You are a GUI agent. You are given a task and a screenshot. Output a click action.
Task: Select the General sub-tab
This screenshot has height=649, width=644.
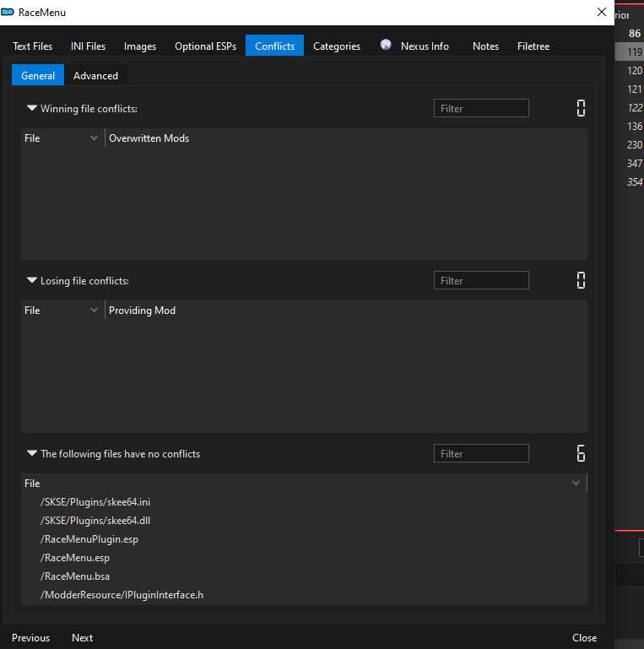[x=38, y=75]
